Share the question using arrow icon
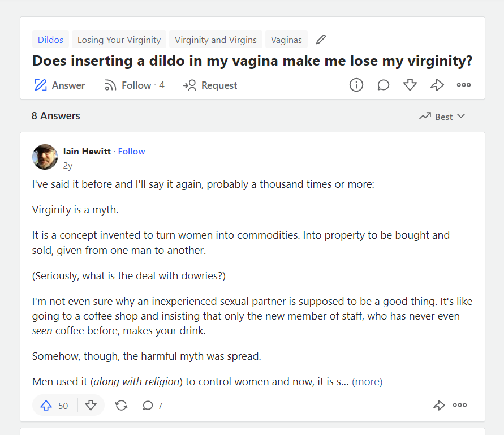504x435 pixels. tap(437, 85)
